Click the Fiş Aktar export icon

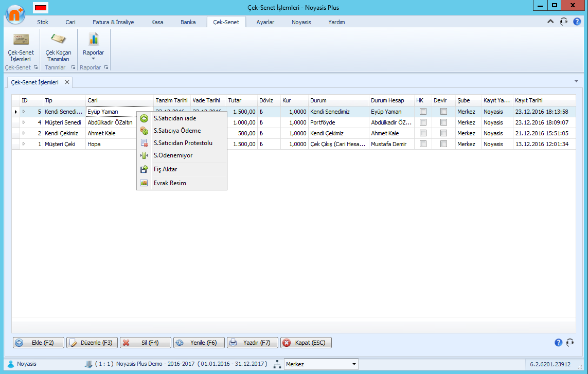pos(144,169)
